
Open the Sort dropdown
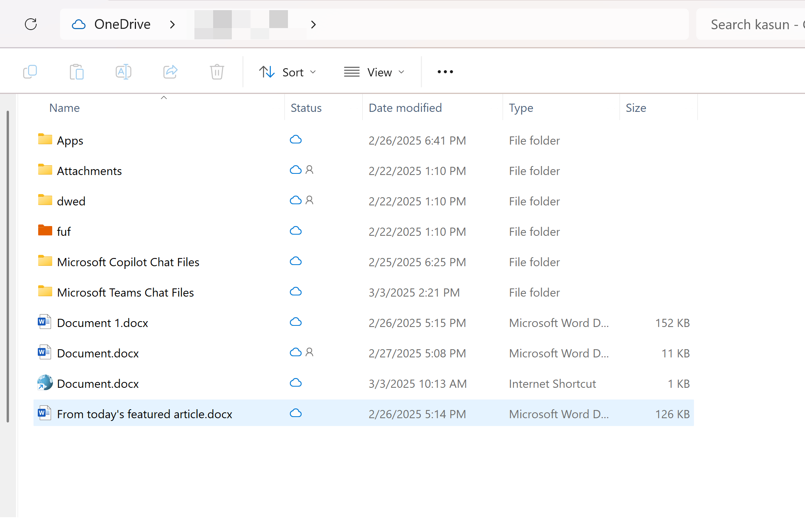(288, 72)
